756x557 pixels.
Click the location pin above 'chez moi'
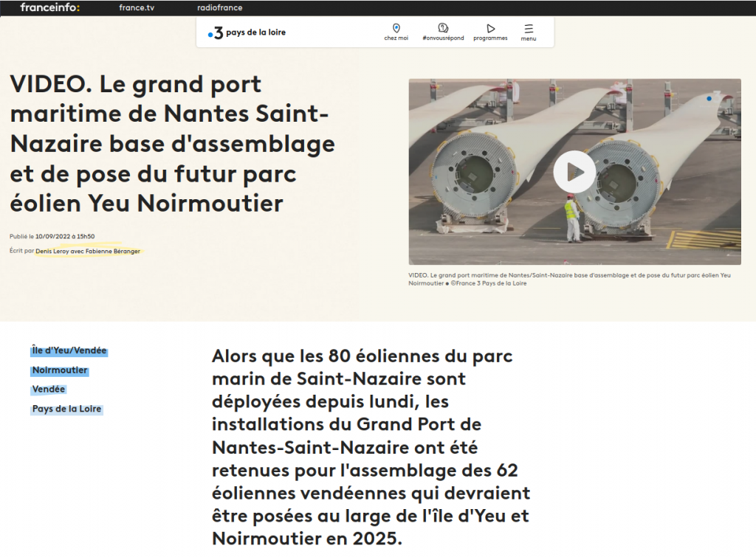[396, 28]
